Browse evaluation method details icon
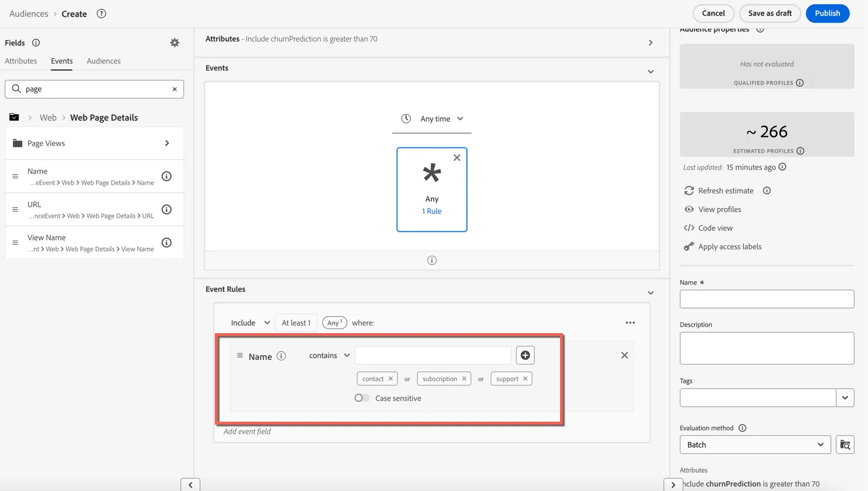The image size is (868, 491). (x=845, y=444)
